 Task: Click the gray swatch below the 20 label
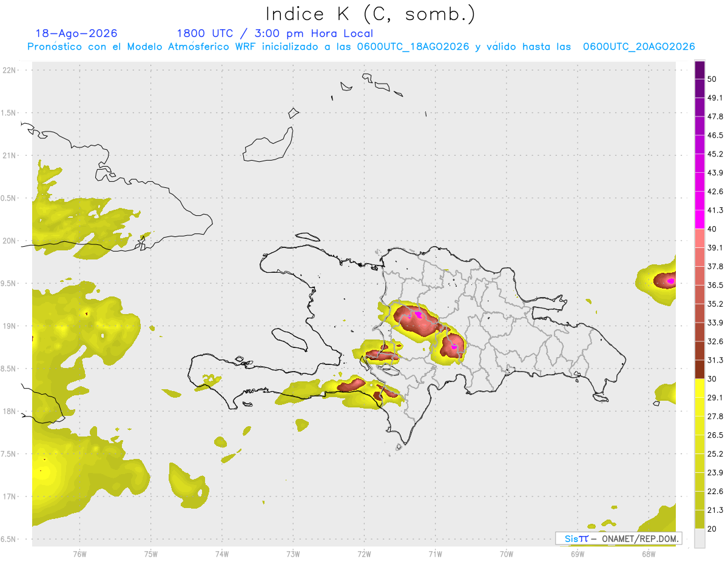click(699, 538)
